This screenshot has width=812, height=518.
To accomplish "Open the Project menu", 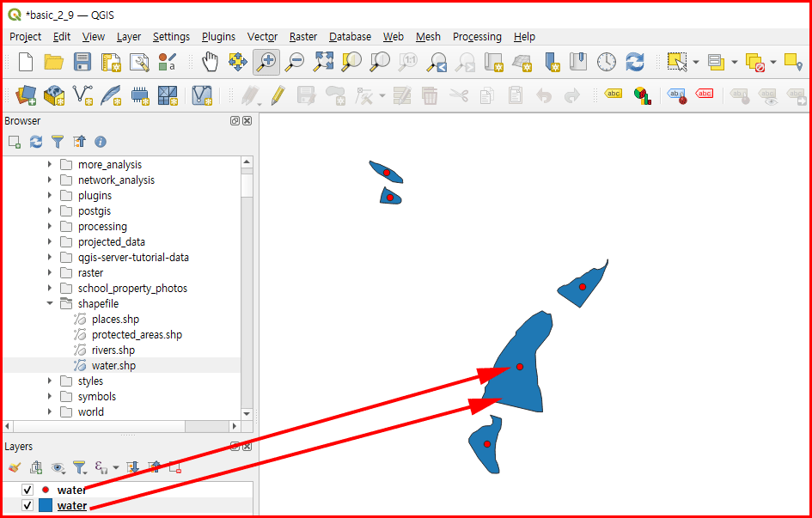I will coord(26,37).
